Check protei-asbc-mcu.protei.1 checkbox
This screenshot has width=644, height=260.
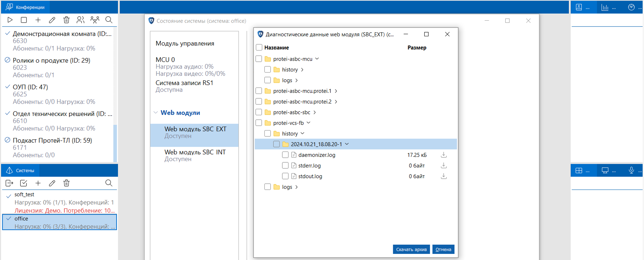(x=259, y=91)
